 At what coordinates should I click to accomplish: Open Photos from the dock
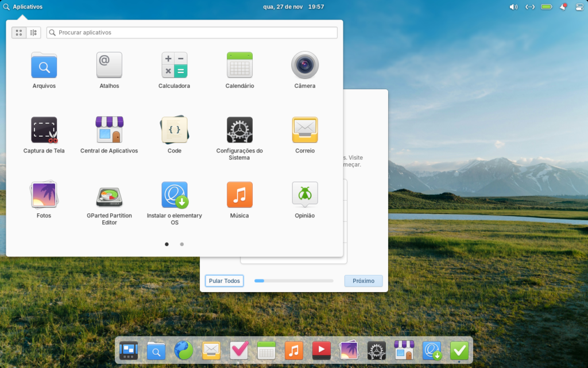[x=349, y=350]
